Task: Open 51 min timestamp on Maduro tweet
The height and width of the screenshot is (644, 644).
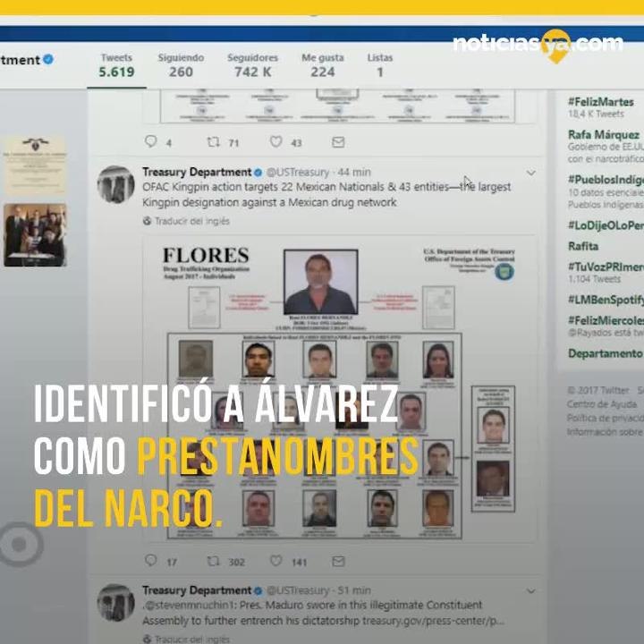Action: coord(354,590)
